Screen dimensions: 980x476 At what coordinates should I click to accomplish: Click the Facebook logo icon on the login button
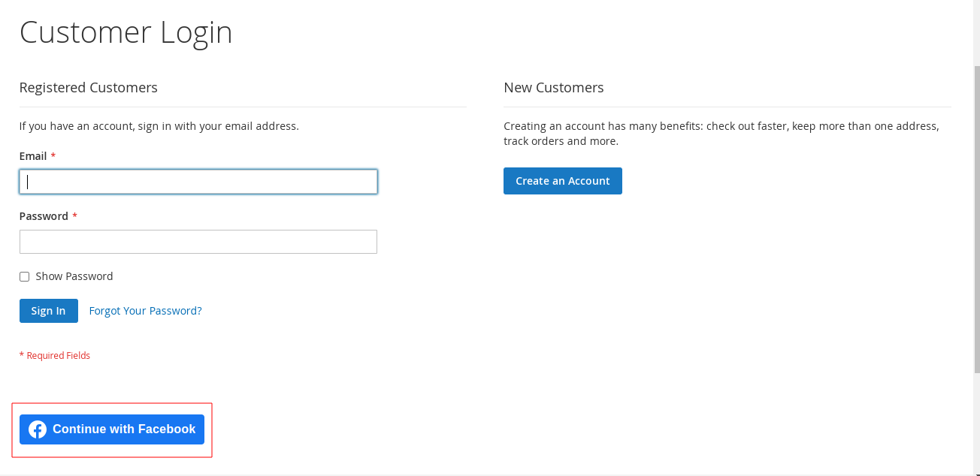(38, 429)
